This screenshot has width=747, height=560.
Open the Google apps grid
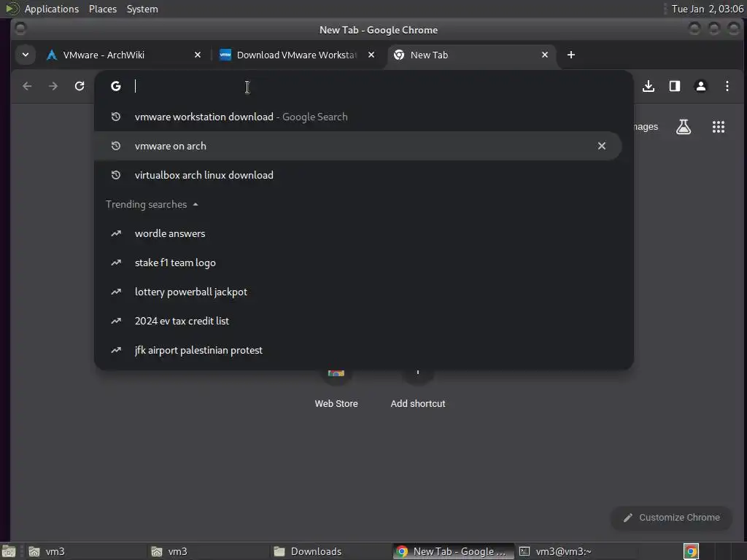click(719, 127)
